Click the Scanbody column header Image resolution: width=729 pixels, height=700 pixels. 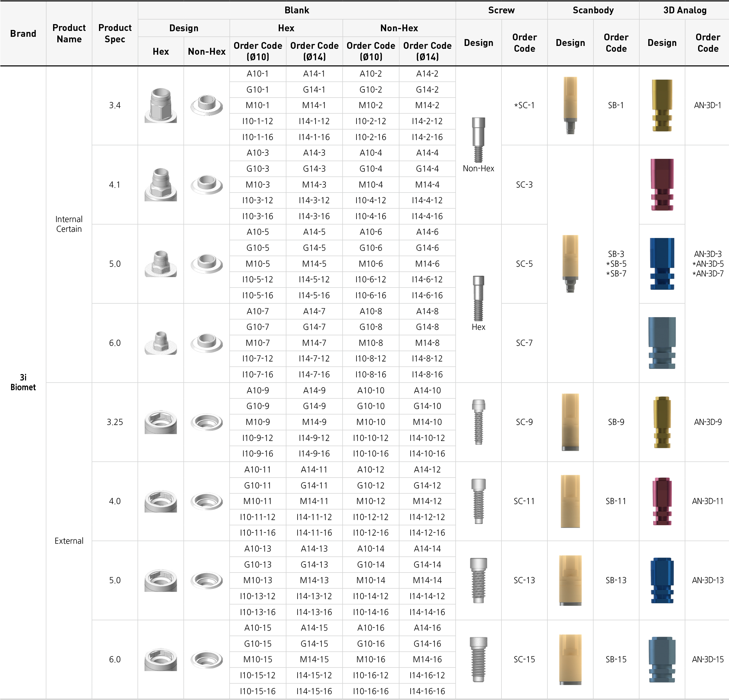593,10
